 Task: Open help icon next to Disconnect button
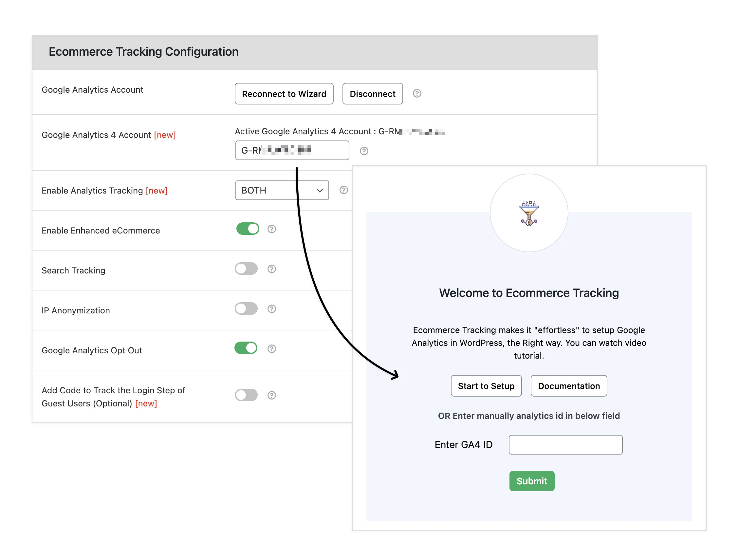(x=416, y=94)
